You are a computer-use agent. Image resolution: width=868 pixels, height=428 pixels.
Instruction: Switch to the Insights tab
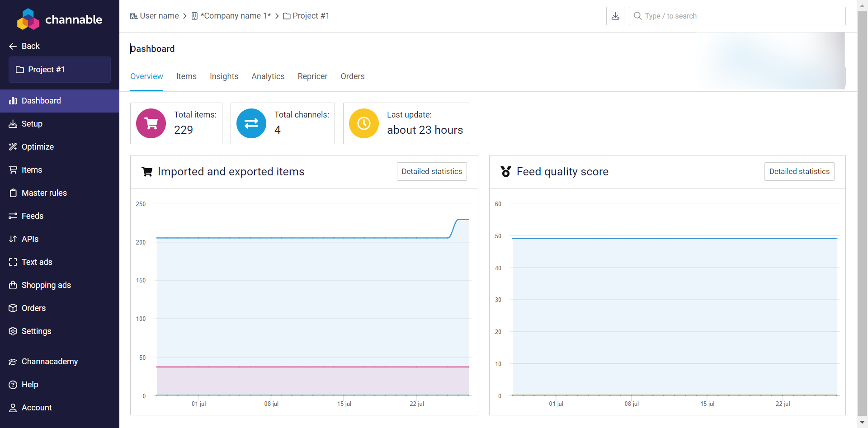click(x=224, y=76)
